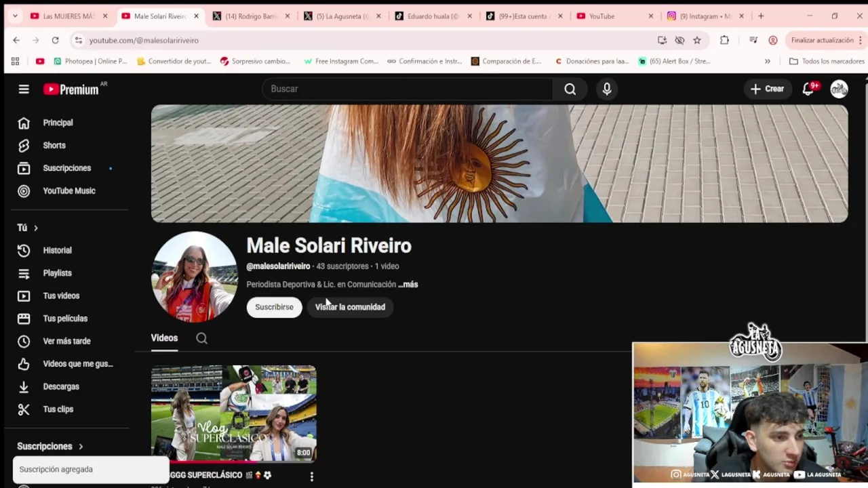Open the account avatar menu
Viewport: 868px width, 488px height.
pos(840,89)
